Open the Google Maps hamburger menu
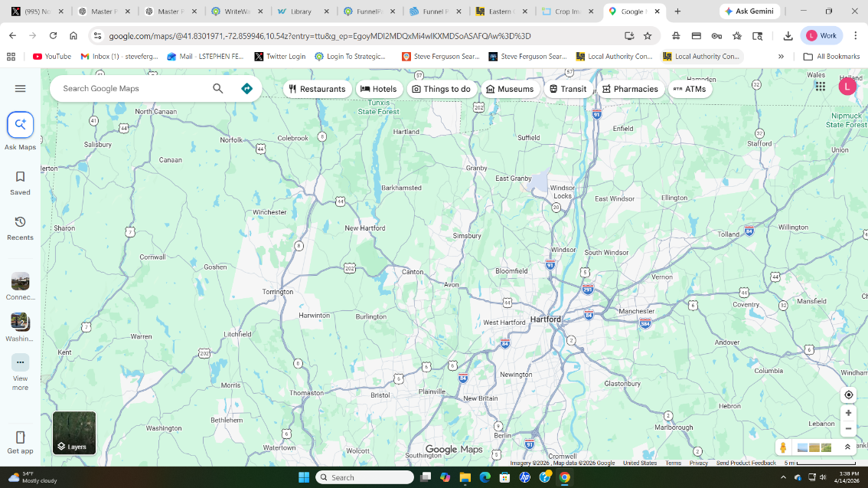This screenshot has height=488, width=868. click(x=21, y=89)
